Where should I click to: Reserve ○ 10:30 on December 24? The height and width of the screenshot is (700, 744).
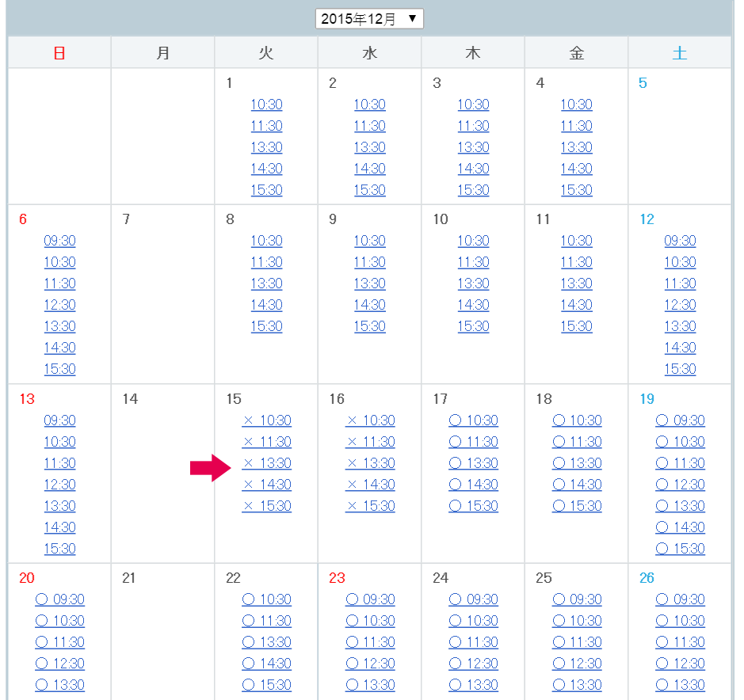pos(474,620)
